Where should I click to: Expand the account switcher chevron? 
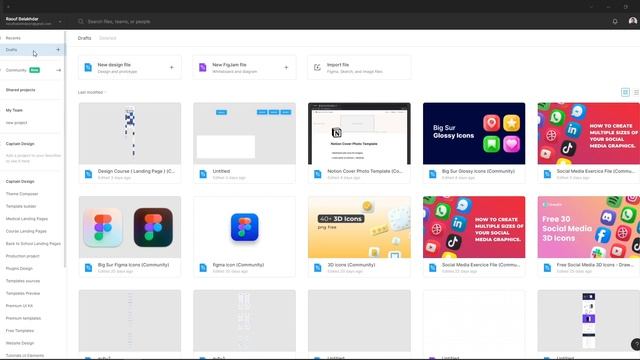coord(60,21)
